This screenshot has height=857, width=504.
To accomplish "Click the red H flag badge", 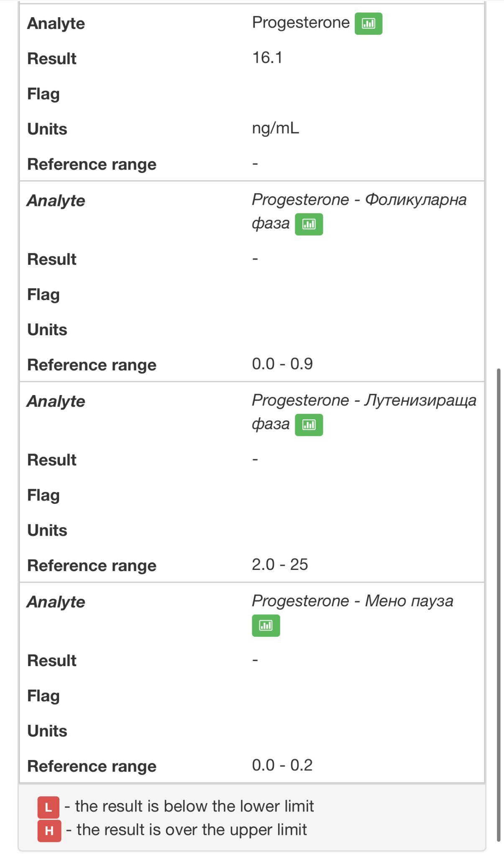I will tap(49, 831).
